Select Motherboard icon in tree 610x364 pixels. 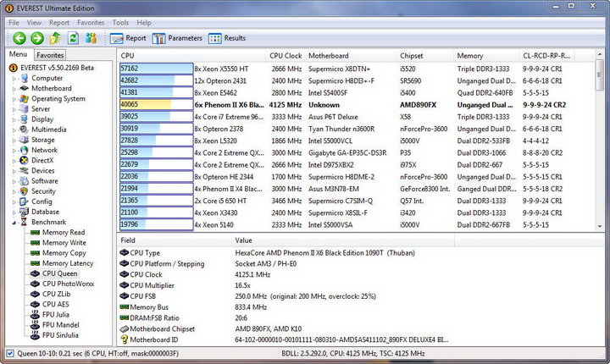(25, 88)
